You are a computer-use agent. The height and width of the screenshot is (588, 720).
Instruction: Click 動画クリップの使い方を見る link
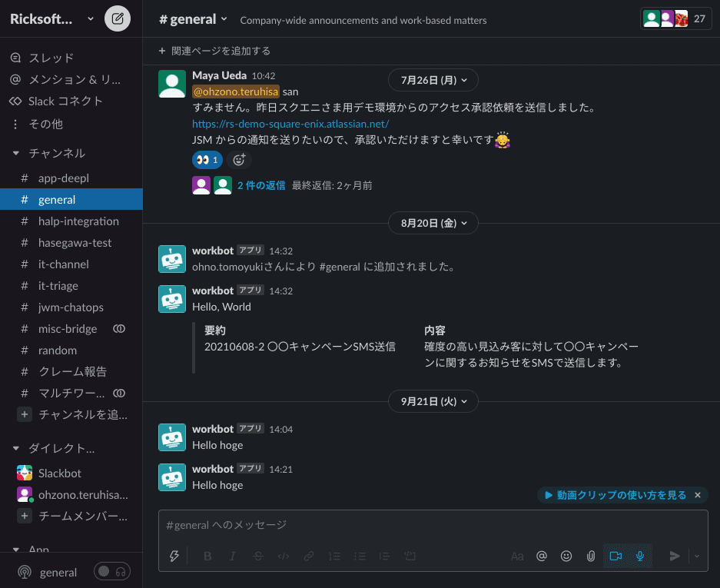click(x=615, y=495)
